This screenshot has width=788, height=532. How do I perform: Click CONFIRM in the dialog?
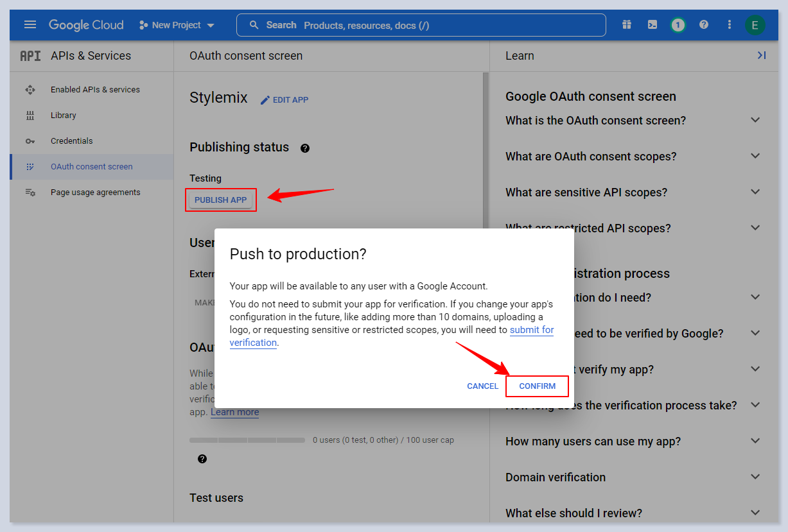(x=538, y=386)
